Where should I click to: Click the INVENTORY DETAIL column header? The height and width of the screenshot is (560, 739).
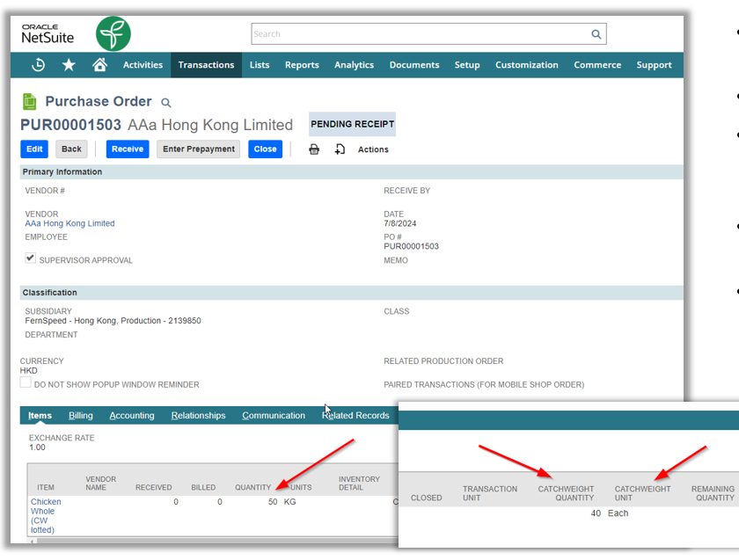(x=359, y=484)
